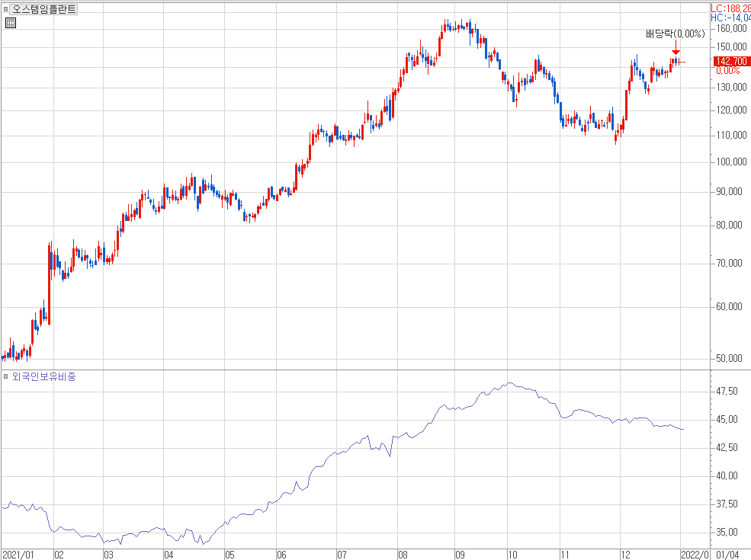This screenshot has width=751, height=560.
Task: Click the 130,000 price axis label
Action: click(x=731, y=87)
